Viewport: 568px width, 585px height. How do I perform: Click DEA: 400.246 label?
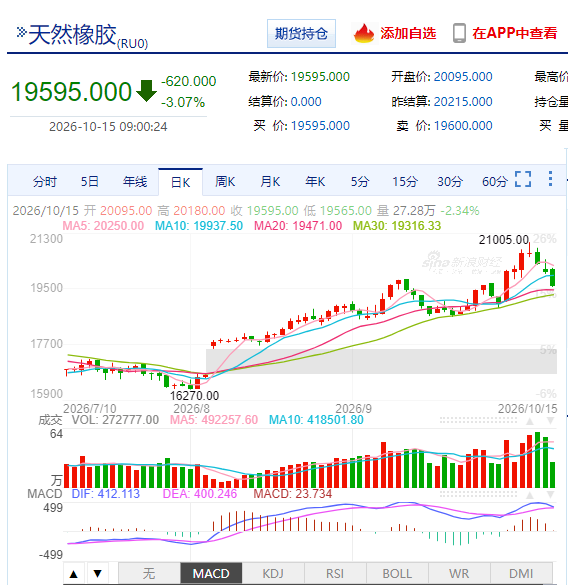(200, 494)
